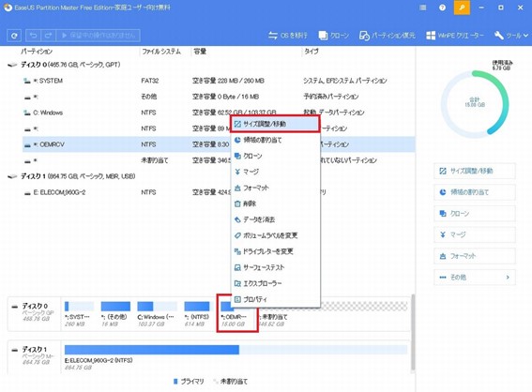Click クローン button in right panel
The image size is (532, 392).
[475, 213]
